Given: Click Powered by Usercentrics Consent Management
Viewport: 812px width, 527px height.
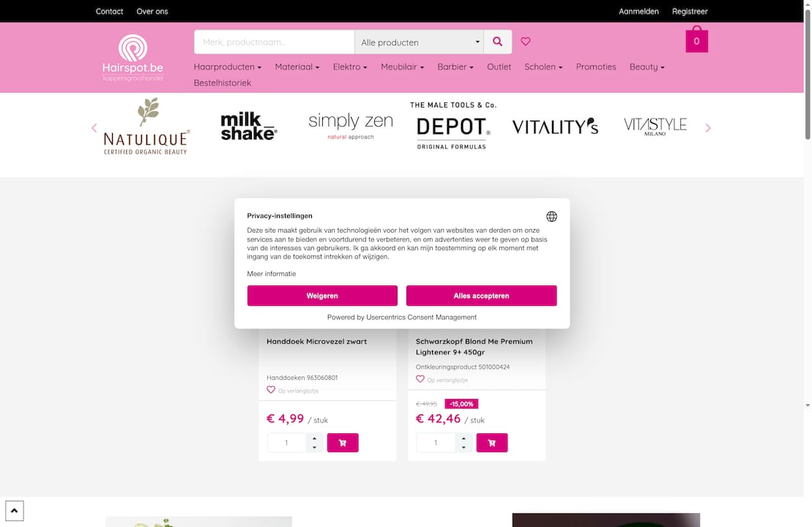Looking at the screenshot, I should (402, 318).
